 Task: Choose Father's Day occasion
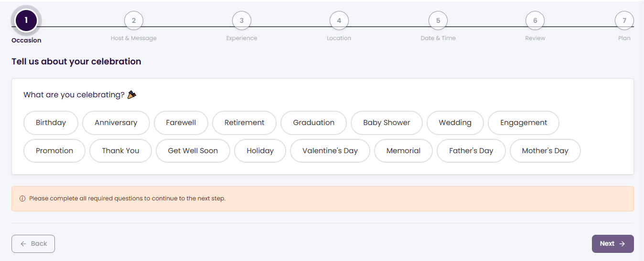click(471, 151)
